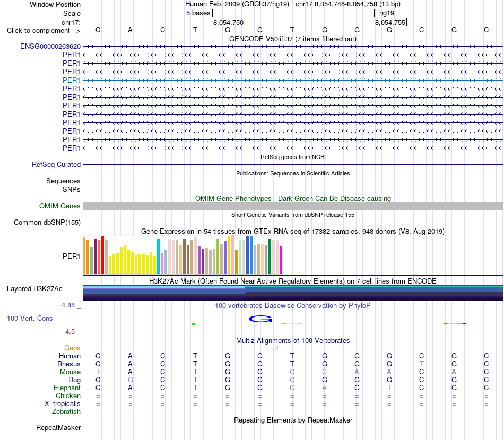Click the gray OMIM Genes item bar
504x440 pixels.
(x=293, y=206)
